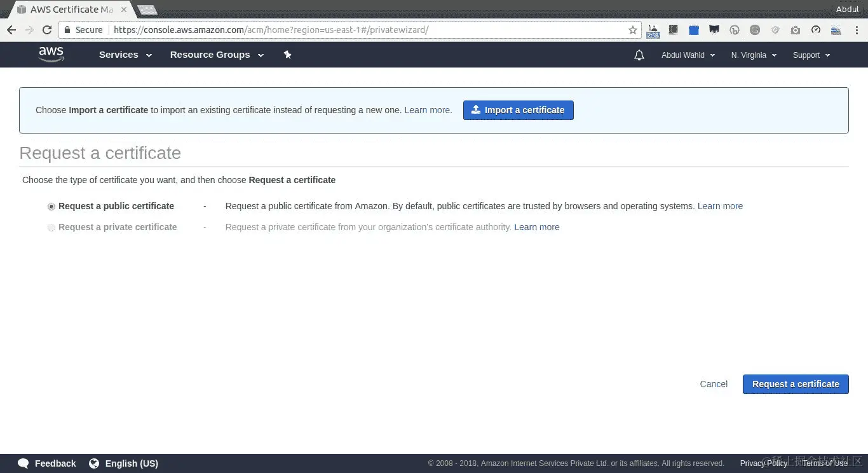Image resolution: width=868 pixels, height=473 pixels.
Task: Bookmark this page with the star icon
Action: click(x=633, y=30)
